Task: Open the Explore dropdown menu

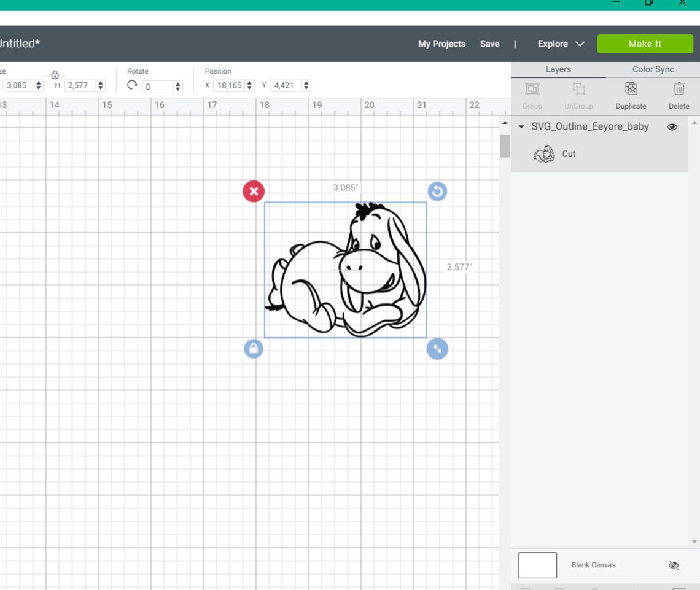Action: 561,44
